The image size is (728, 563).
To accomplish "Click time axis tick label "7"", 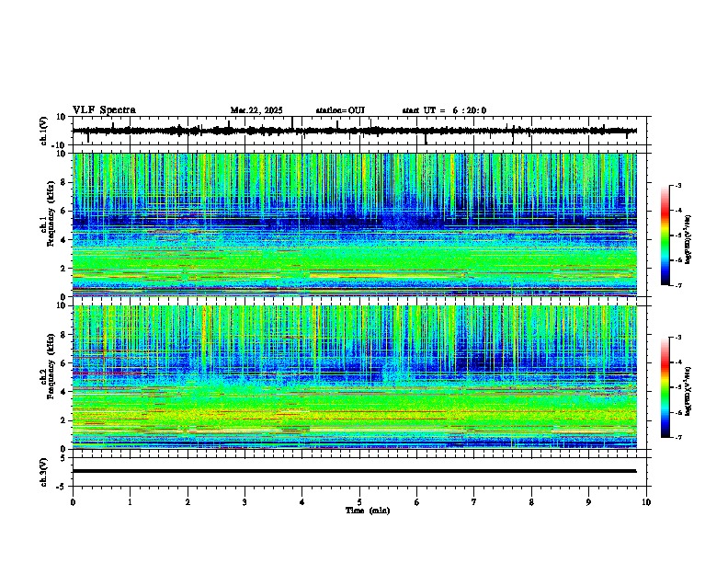I will tap(474, 502).
